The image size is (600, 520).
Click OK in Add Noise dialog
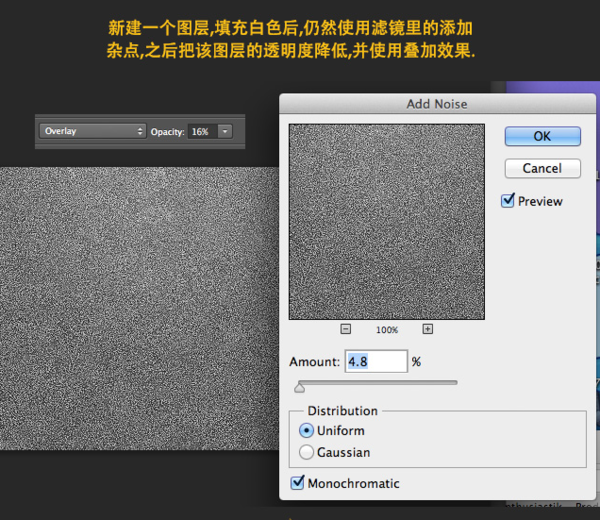542,136
